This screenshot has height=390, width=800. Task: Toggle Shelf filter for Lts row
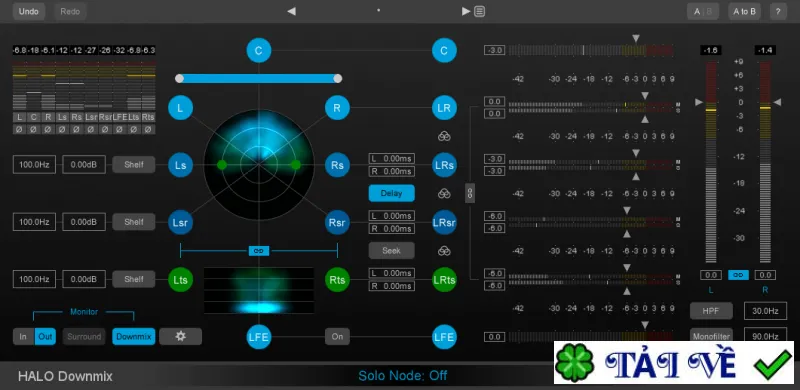point(134,279)
